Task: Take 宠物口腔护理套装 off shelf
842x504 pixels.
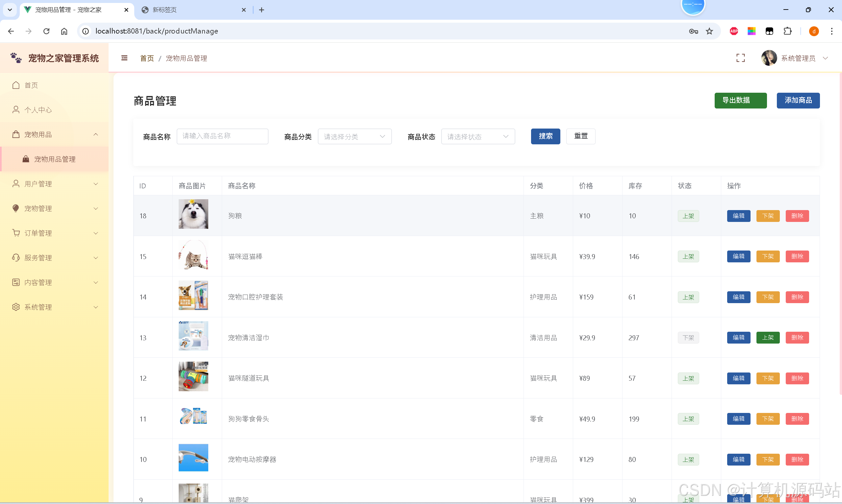Action: (768, 297)
